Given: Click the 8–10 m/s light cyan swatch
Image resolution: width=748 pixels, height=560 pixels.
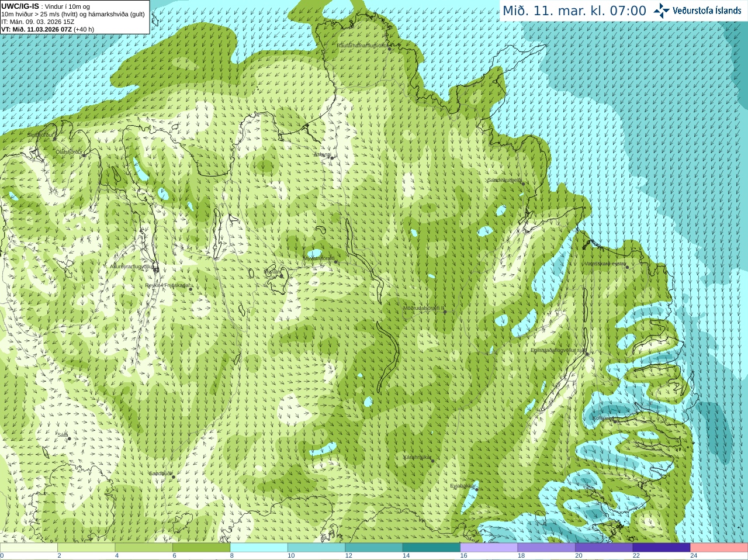Looking at the screenshot, I should click(x=259, y=548).
